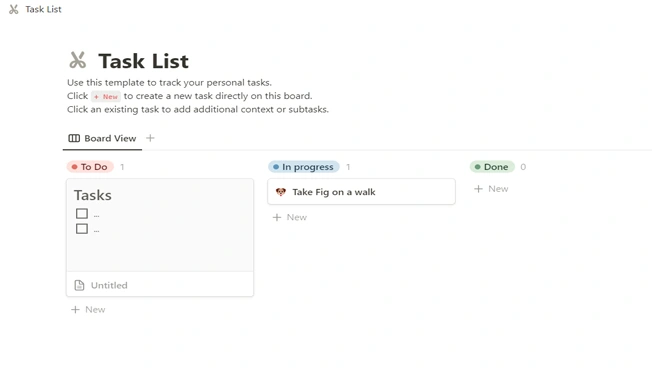Screen dimensions: 652x374
Task: Open the To Do status group label
Action: coord(90,167)
